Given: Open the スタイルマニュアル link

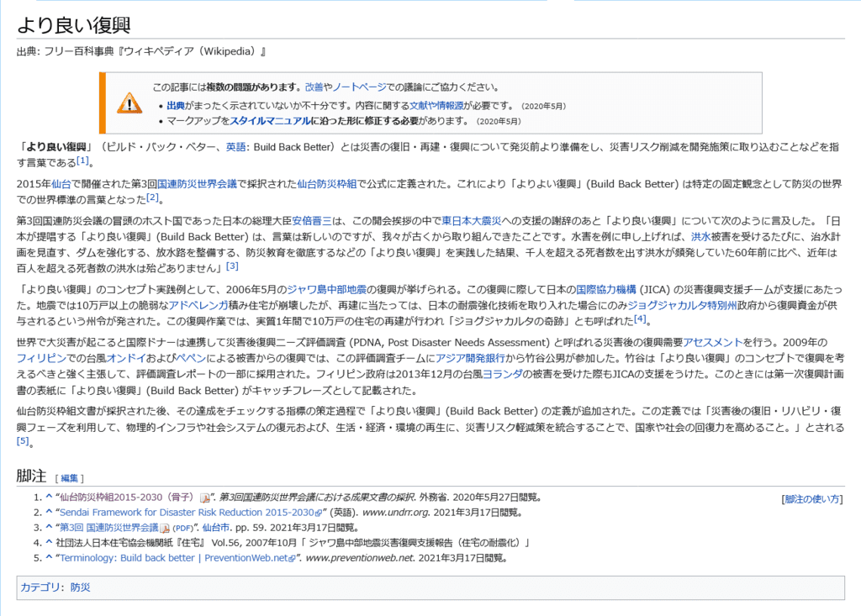Looking at the screenshot, I should point(270,121).
